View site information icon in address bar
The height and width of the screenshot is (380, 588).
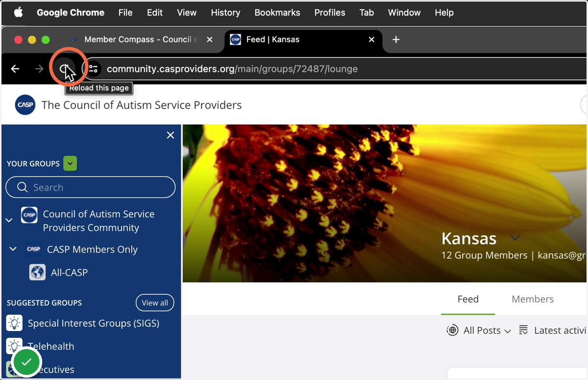(93, 69)
